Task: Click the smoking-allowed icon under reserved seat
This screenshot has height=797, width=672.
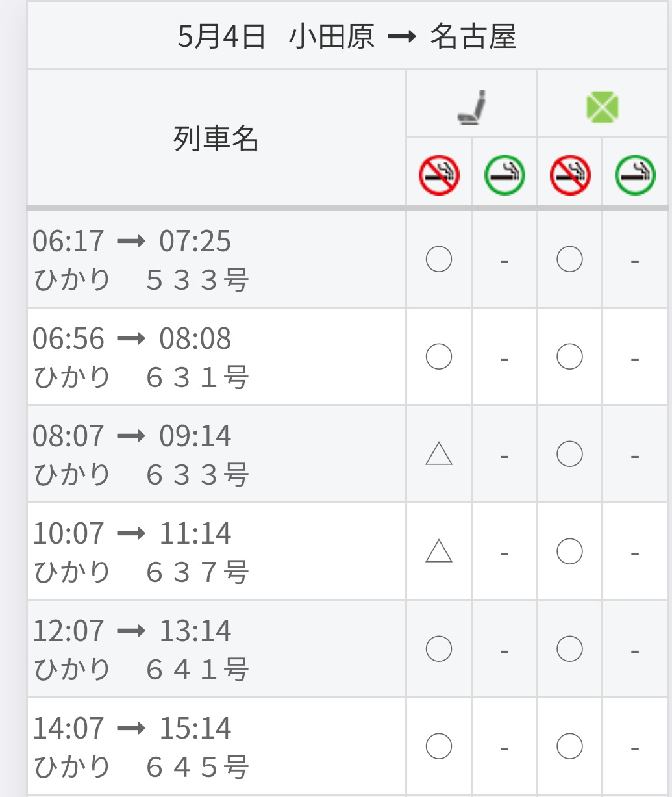Action: pyautogui.click(x=504, y=175)
